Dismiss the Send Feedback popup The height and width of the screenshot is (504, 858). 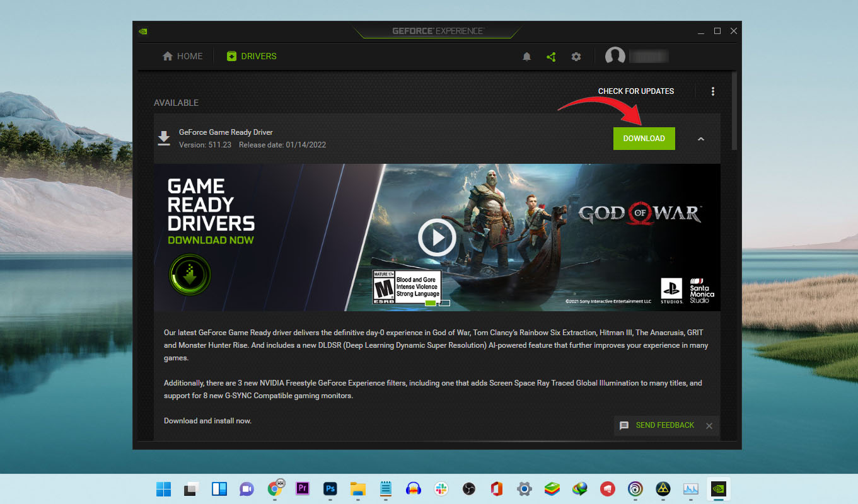(x=709, y=426)
